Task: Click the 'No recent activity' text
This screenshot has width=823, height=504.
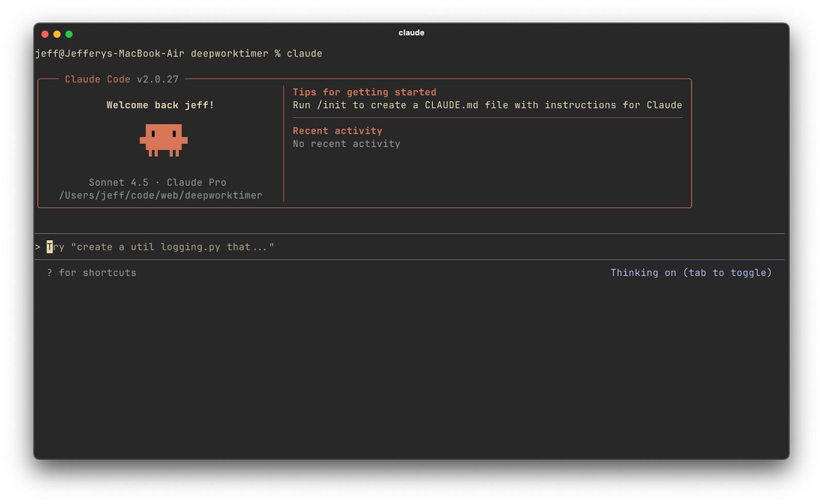Action: point(346,144)
